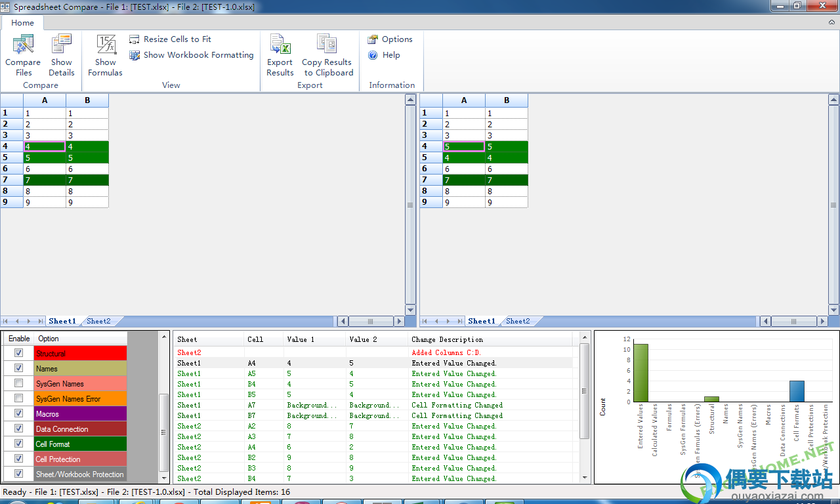
Task: Click right pane vertical scrollbar down arrow
Action: pos(834,310)
